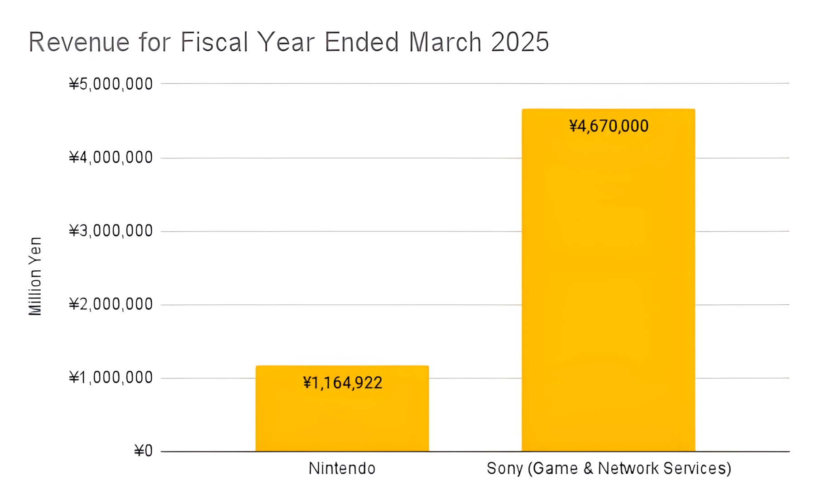Select the Sony (Game & Network Services) category label
This screenshot has height=504, width=815.
(609, 468)
